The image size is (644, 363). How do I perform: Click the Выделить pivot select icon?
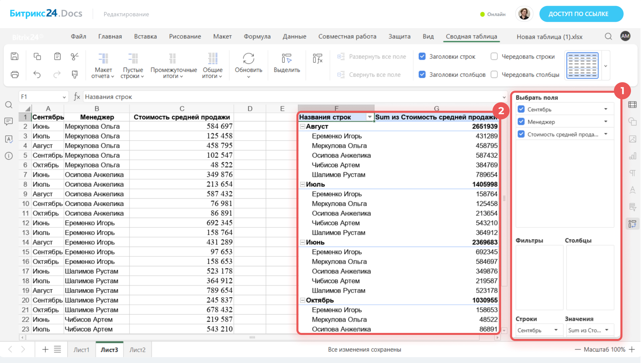point(287,59)
